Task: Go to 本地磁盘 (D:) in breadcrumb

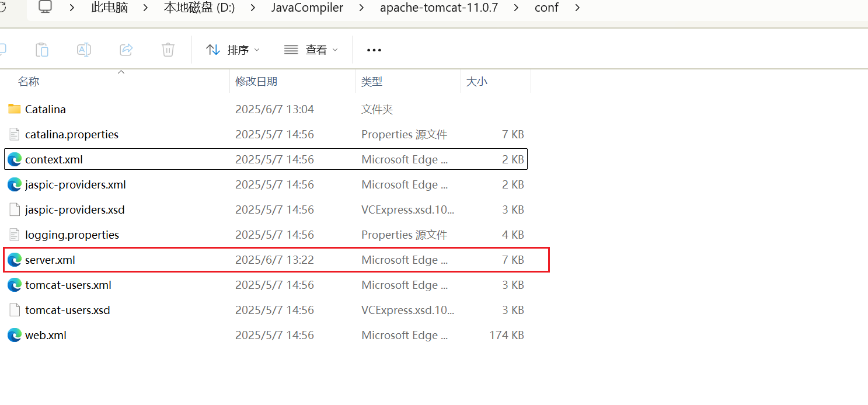Action: tap(199, 8)
